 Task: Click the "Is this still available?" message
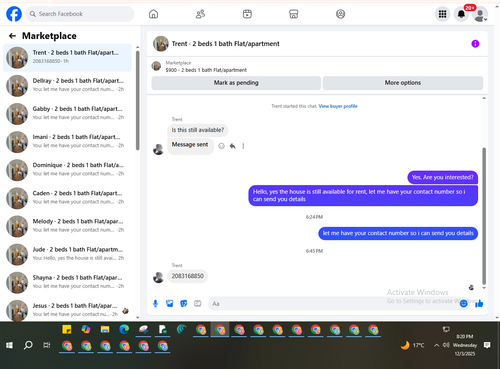tap(198, 130)
